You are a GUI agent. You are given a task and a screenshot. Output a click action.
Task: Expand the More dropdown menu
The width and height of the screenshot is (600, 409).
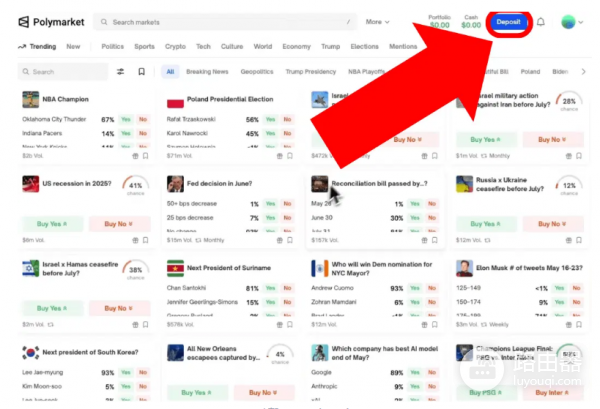click(x=377, y=21)
